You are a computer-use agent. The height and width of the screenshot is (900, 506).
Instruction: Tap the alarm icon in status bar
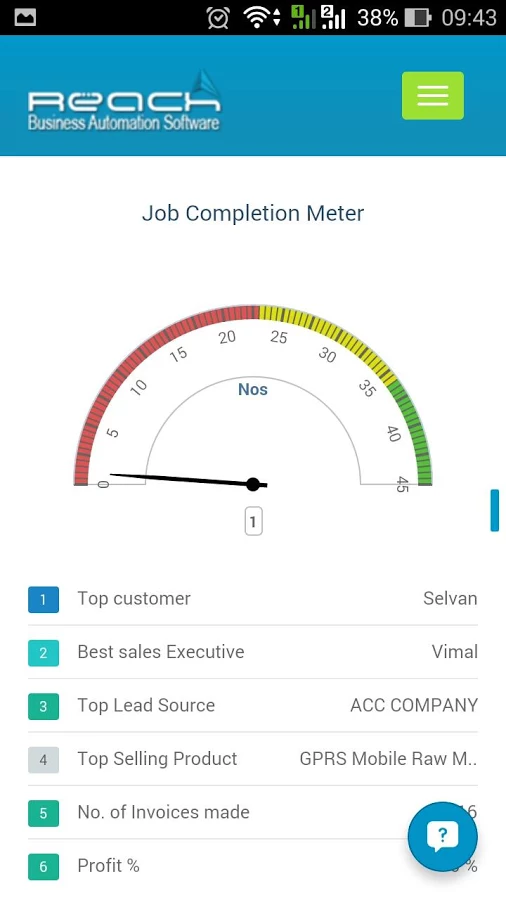point(218,18)
